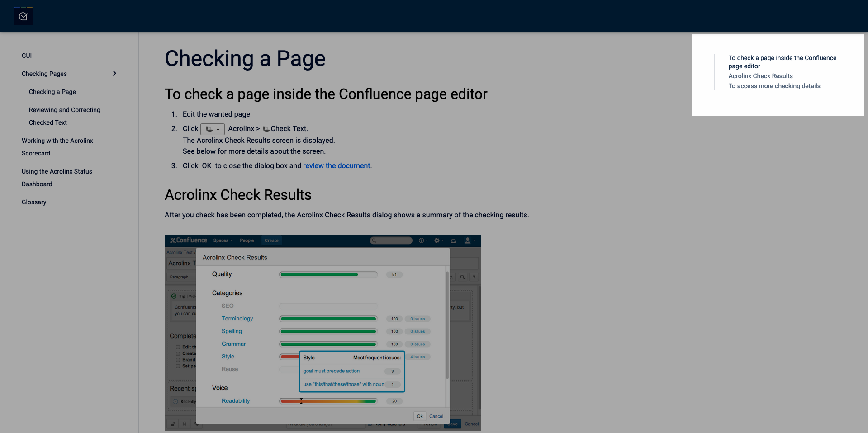Click the Readability score bar marker
The image size is (868, 433).
point(301,401)
